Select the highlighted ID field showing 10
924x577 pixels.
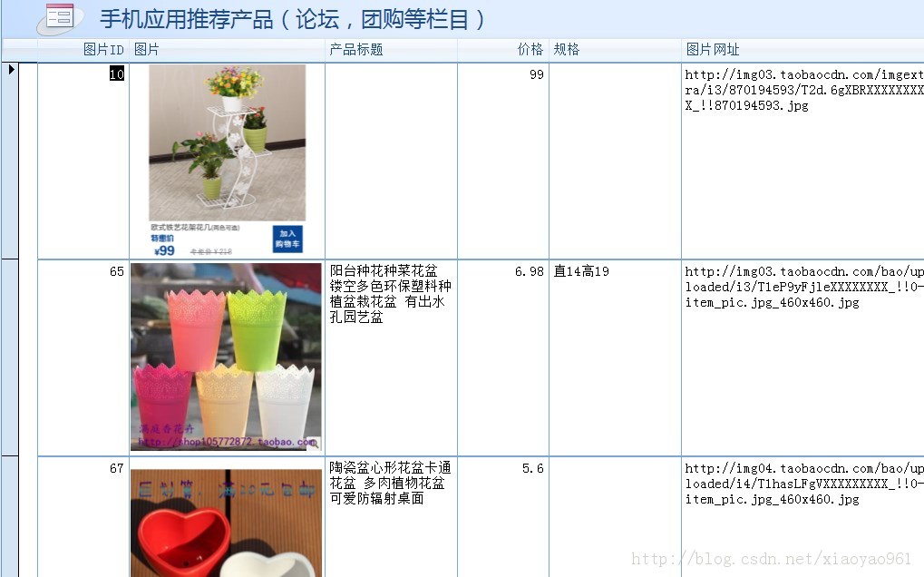[116, 75]
